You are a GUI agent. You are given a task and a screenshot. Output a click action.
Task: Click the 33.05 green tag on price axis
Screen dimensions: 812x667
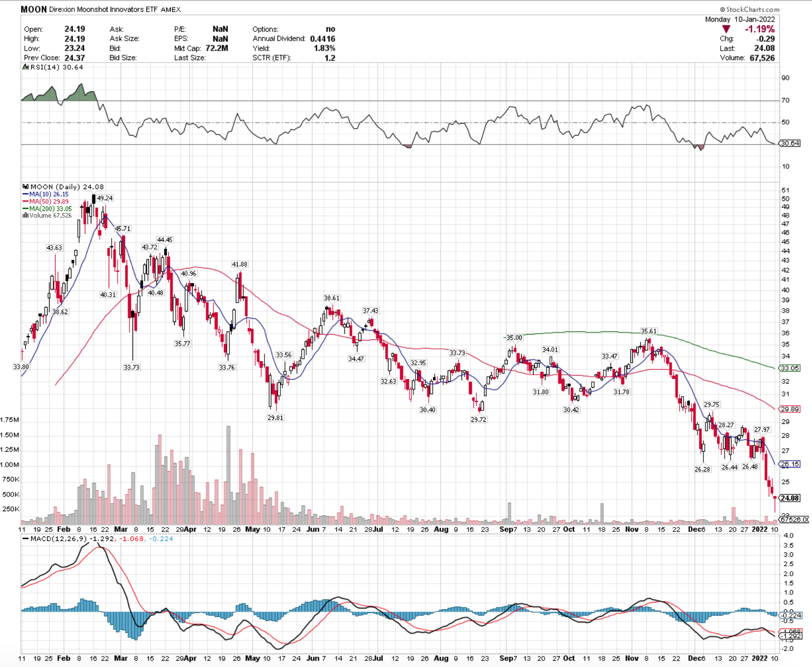[790, 368]
